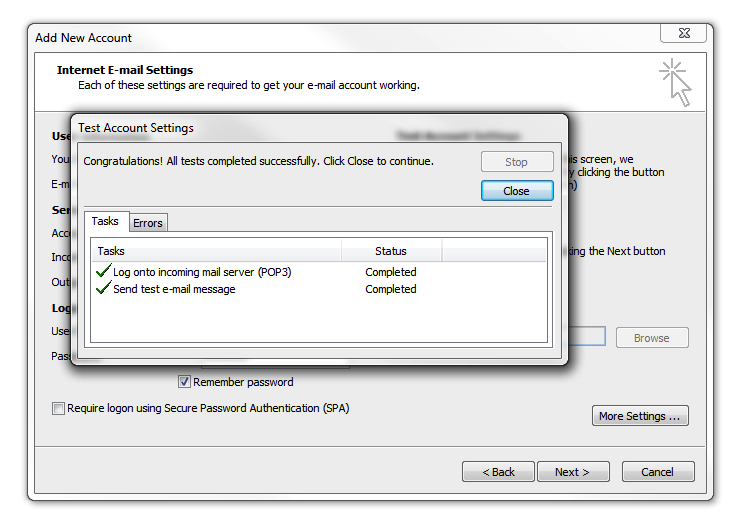Select the Log onto incoming mail server row
Screen dimensions: 735x530
click(319, 272)
